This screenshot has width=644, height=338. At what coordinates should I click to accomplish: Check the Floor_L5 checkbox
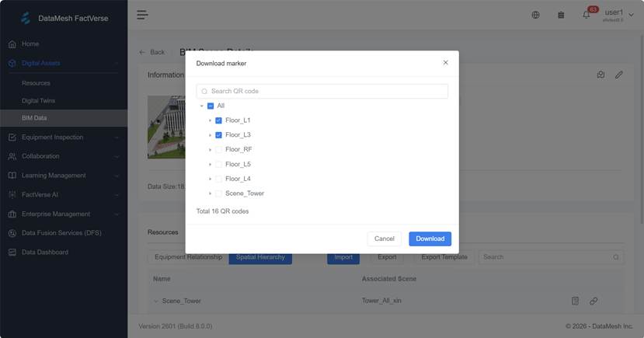tap(218, 164)
